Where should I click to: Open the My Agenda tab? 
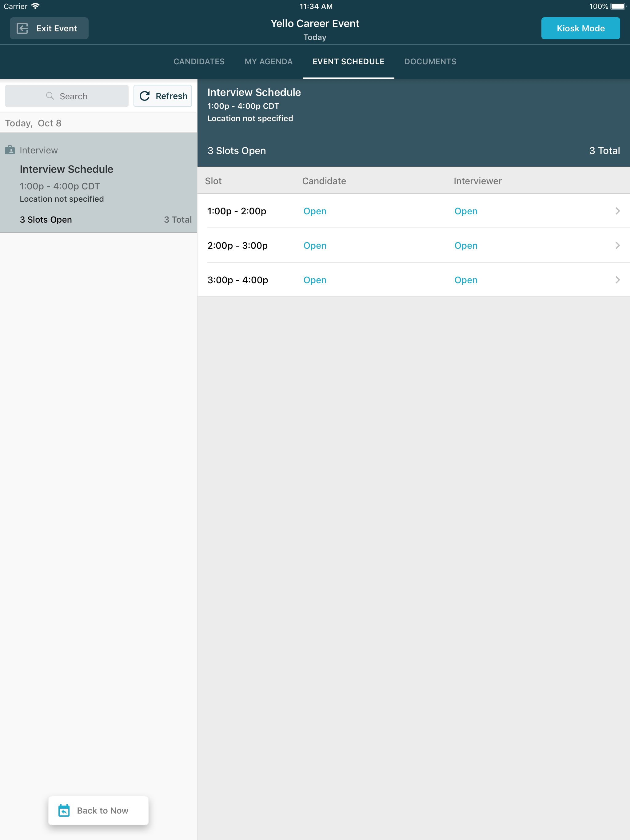[x=268, y=61]
